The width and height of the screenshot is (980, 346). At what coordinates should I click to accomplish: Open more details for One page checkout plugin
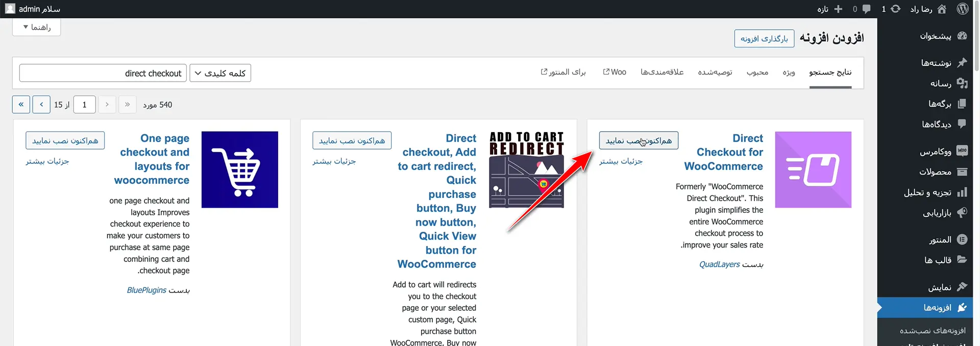(x=47, y=161)
